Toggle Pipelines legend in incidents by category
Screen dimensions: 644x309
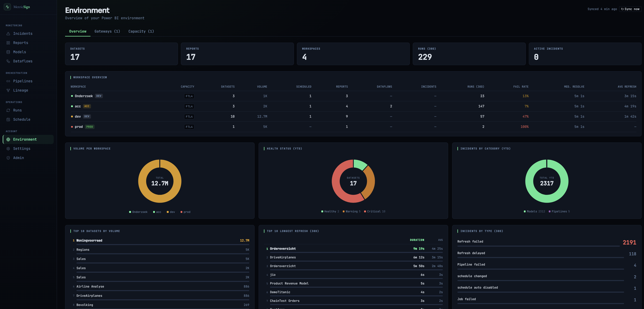tap(559, 212)
